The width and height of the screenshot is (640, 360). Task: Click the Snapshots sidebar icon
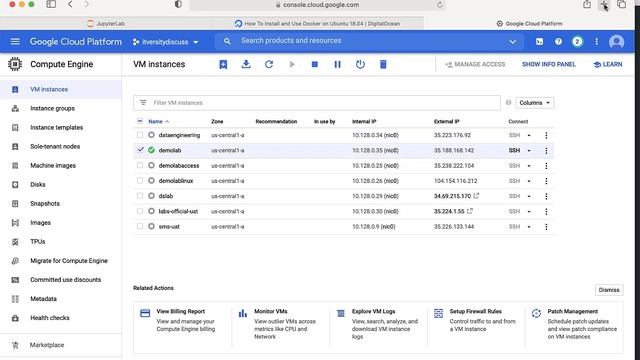[15, 204]
